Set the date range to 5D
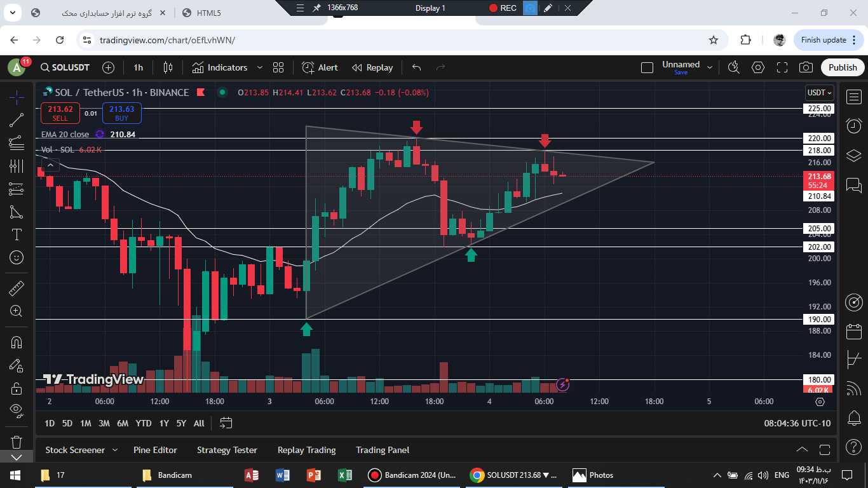868x488 pixels. point(67,423)
